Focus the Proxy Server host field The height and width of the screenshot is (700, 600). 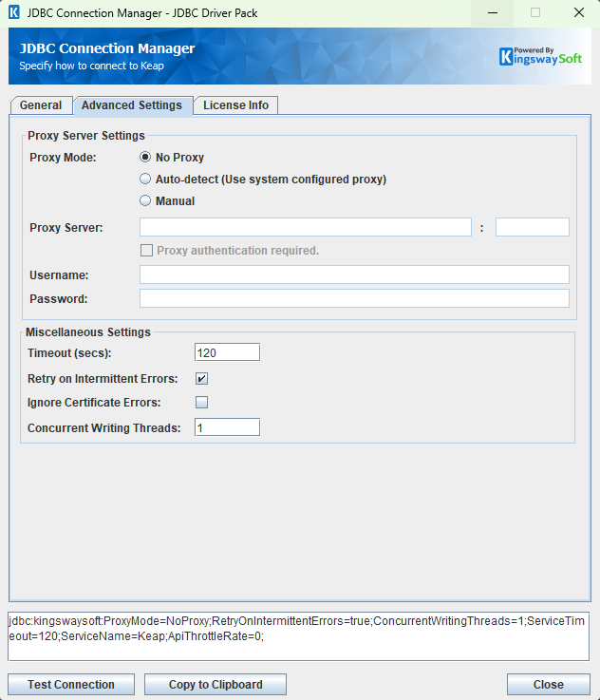pyautogui.click(x=305, y=227)
